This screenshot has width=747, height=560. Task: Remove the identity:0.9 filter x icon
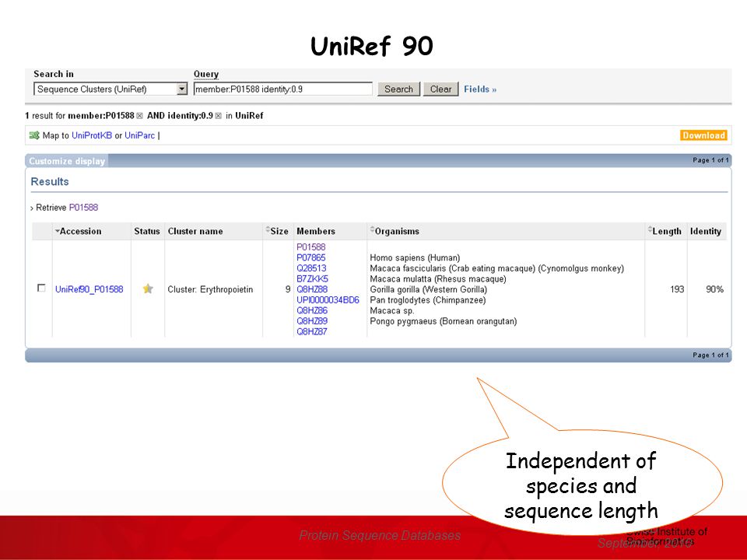coord(218,116)
